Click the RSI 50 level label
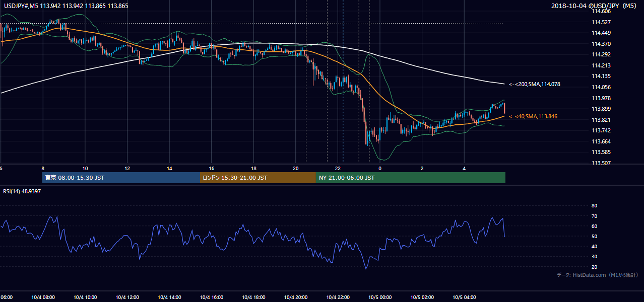 [594, 236]
